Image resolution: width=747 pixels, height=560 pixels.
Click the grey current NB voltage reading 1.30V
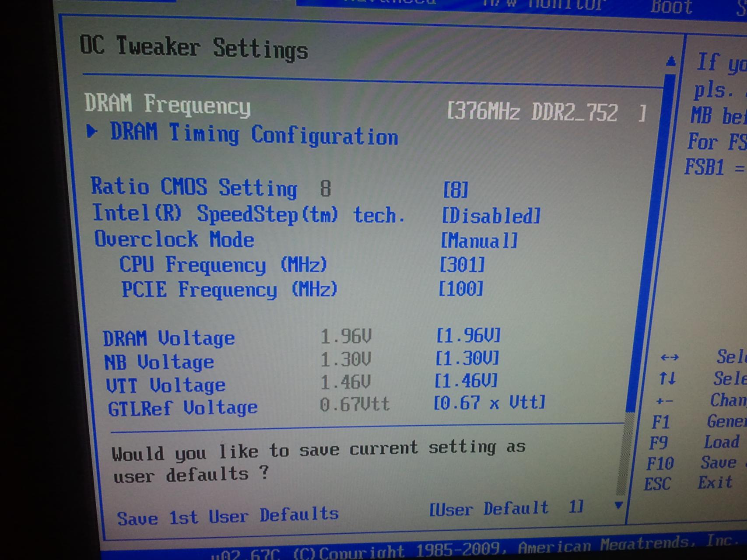point(345,359)
